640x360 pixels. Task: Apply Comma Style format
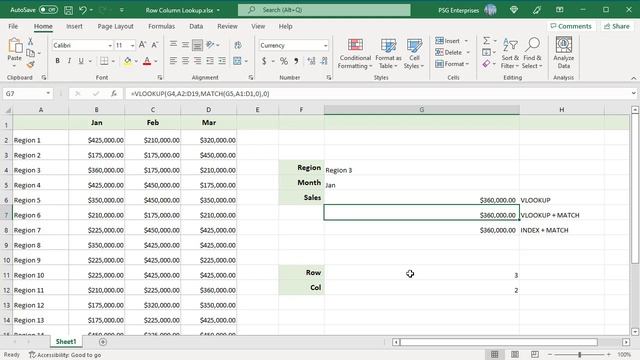[x=296, y=61]
